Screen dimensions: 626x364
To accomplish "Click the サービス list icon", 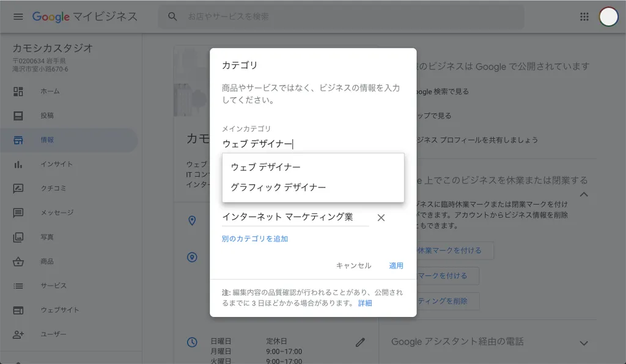I will (18, 286).
